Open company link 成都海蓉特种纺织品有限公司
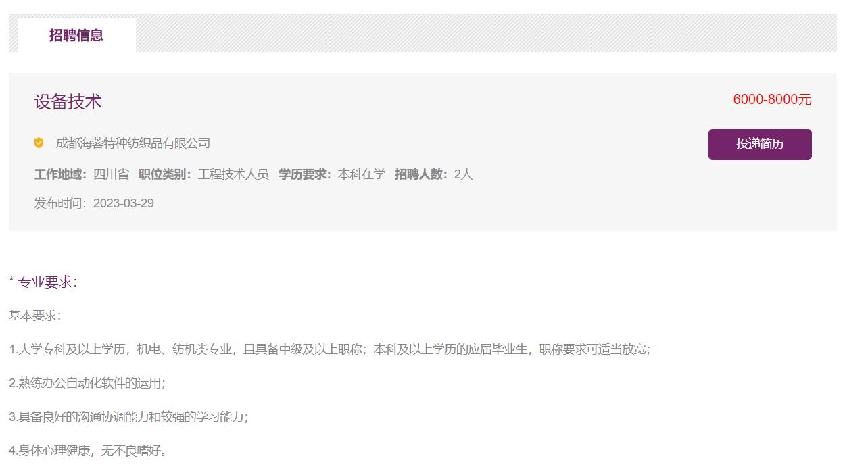The height and width of the screenshot is (469, 868). point(133,143)
